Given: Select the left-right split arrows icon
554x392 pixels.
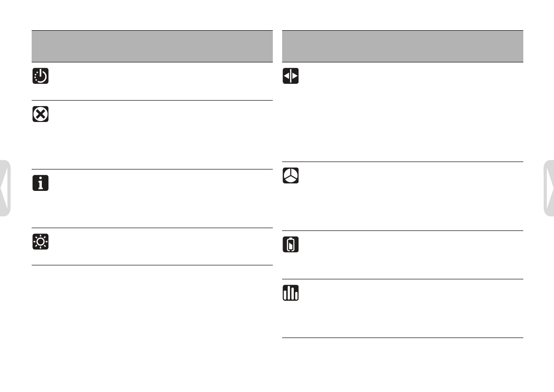Looking at the screenshot, I should (x=291, y=76).
